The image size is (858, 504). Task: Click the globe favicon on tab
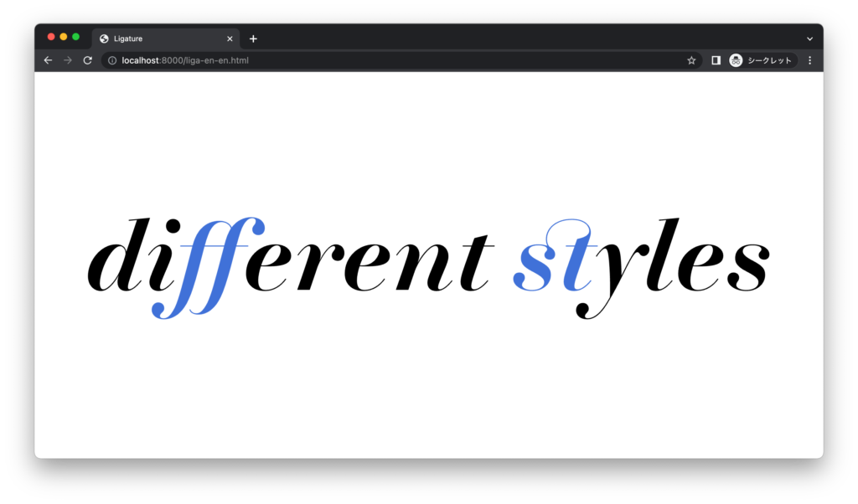pos(104,39)
